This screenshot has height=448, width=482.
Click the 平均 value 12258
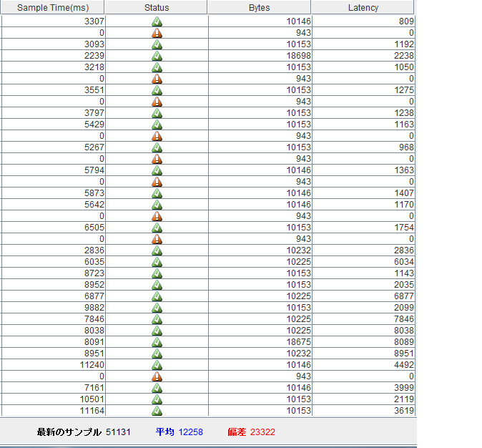tap(191, 432)
